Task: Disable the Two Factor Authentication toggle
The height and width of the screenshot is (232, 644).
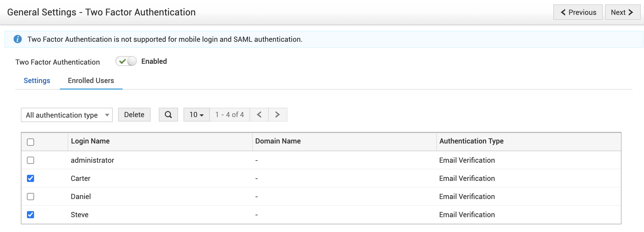Action: point(126,61)
